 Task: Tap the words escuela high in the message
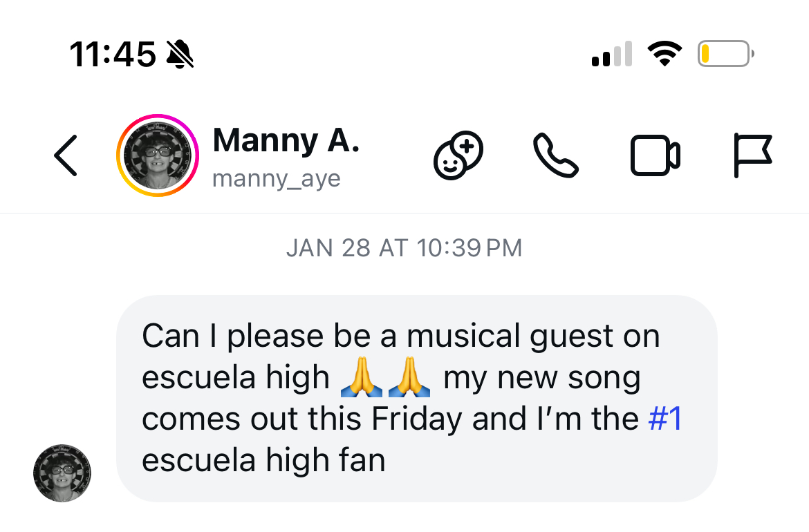pyautogui.click(x=235, y=377)
